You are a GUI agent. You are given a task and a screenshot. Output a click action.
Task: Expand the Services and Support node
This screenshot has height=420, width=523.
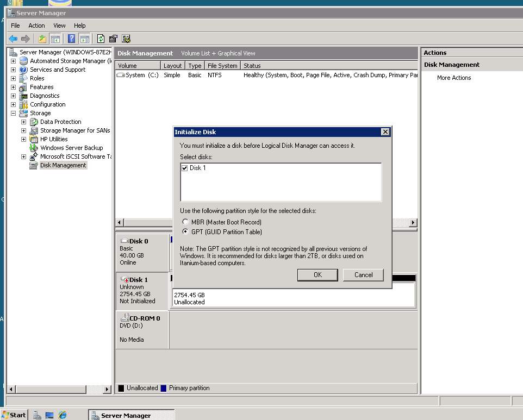click(14, 70)
